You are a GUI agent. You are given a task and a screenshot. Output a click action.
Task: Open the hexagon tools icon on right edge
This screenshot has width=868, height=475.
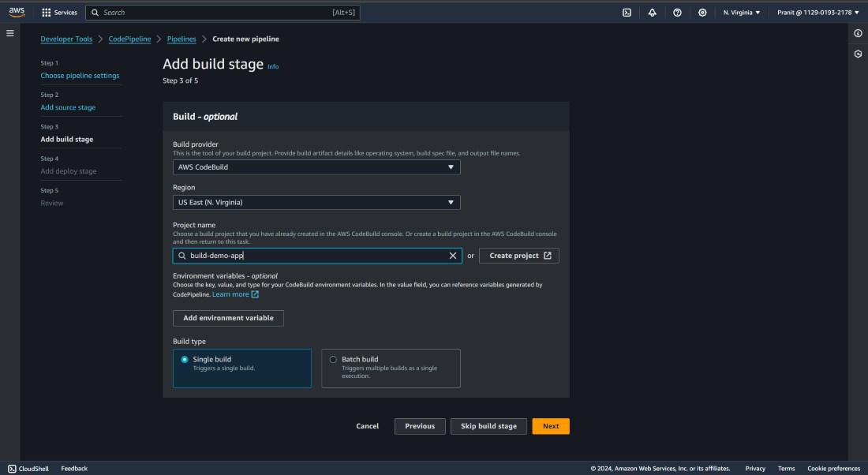click(x=858, y=54)
